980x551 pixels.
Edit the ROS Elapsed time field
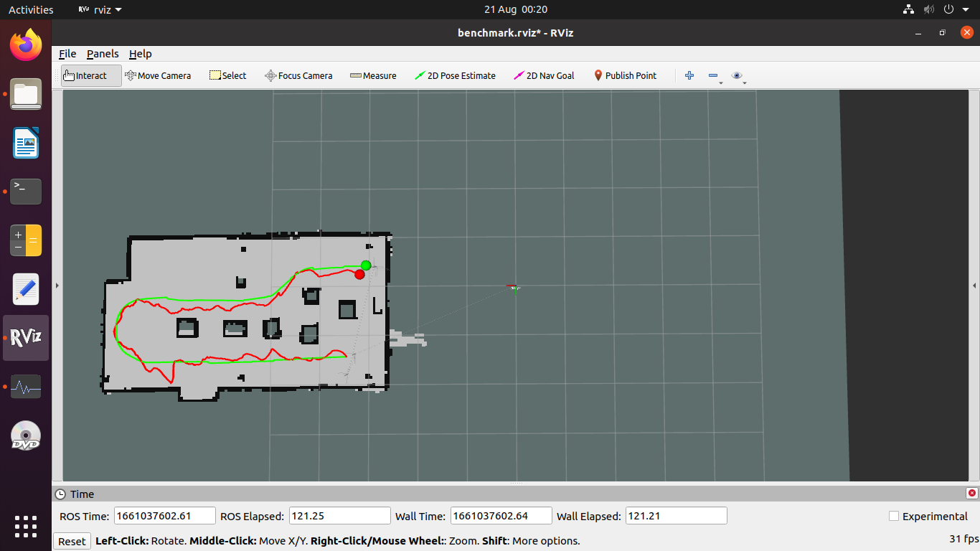(x=339, y=515)
